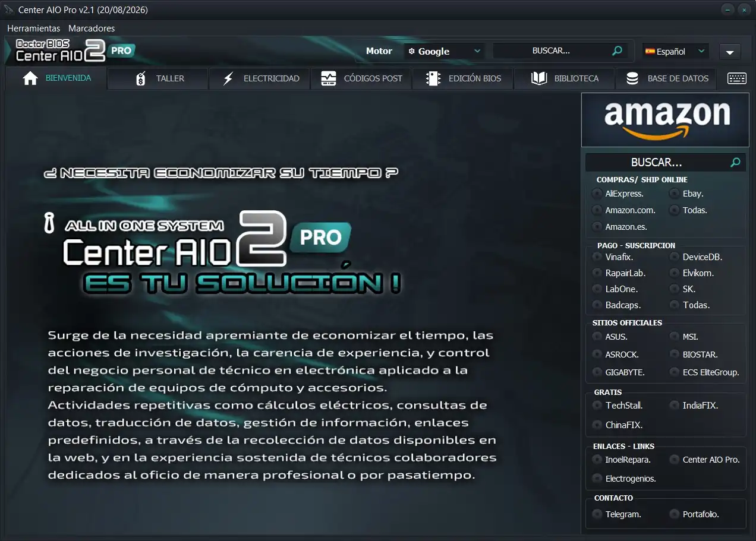Open the Marcadores menu
Image resolution: width=756 pixels, height=541 pixels.
tap(92, 28)
